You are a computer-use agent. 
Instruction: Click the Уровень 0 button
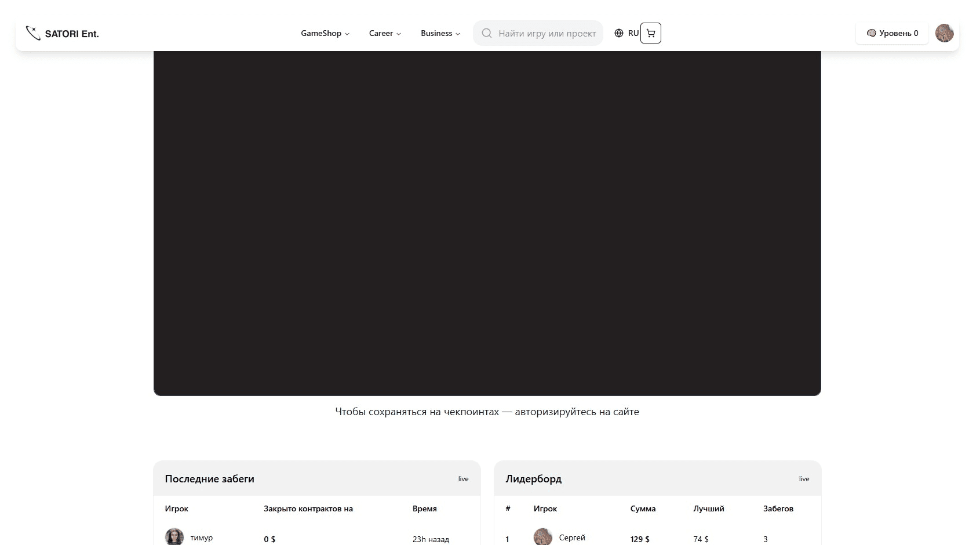coord(892,33)
